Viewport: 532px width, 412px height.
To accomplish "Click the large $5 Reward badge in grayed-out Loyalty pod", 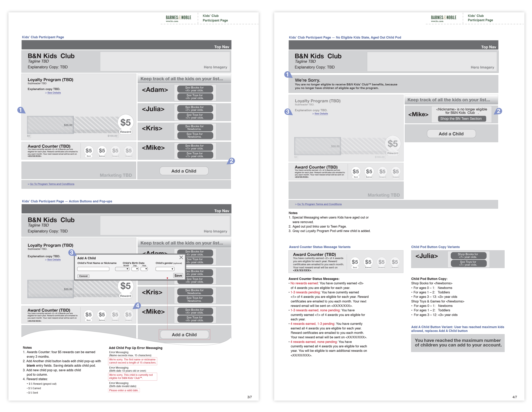I will 393,145.
